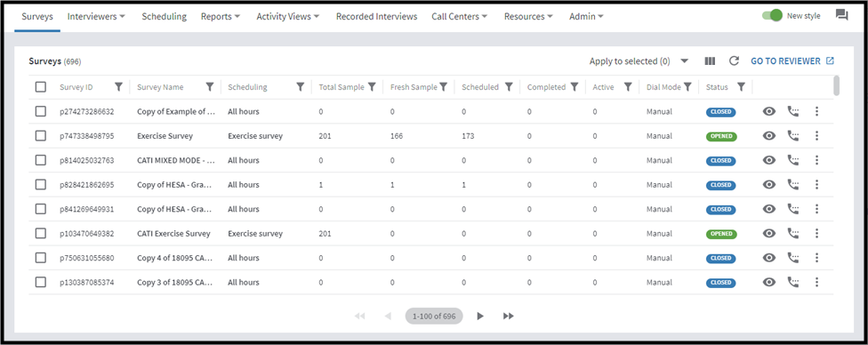This screenshot has width=868, height=345.
Task: Open the column chooser icon
Action: click(x=710, y=61)
